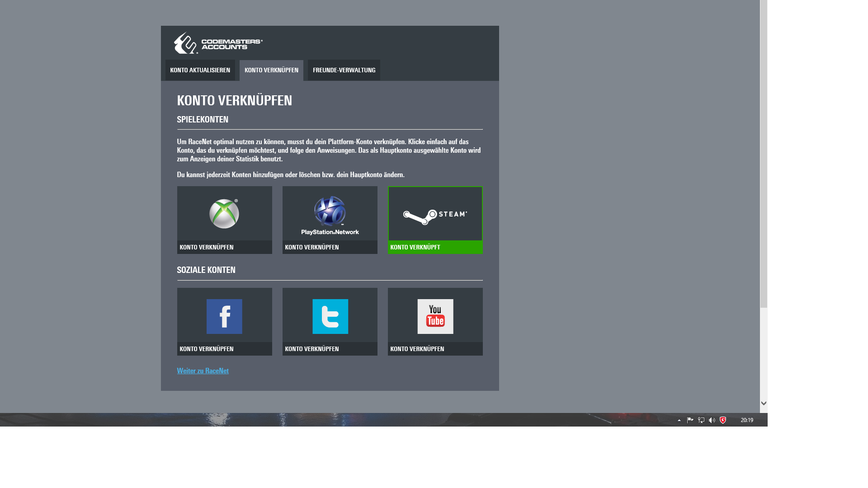The width and height of the screenshot is (868, 488).
Task: Click the scrollbar down arrow
Action: point(764,403)
